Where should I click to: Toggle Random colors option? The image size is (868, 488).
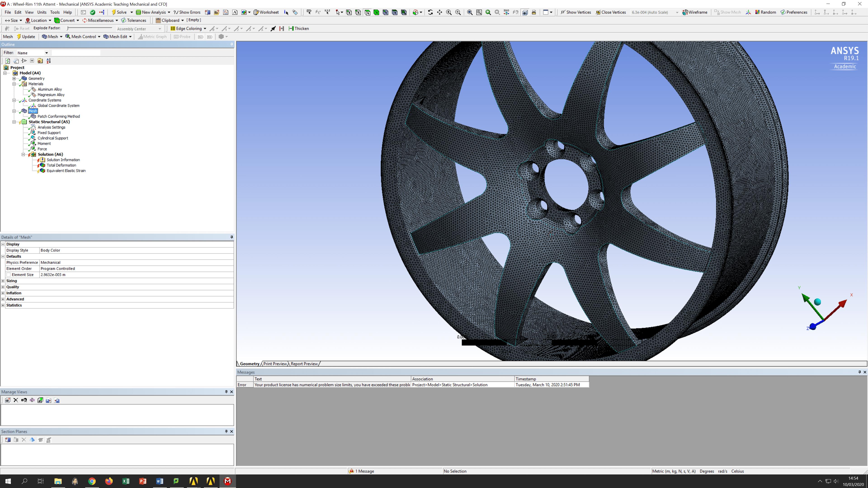tap(766, 12)
